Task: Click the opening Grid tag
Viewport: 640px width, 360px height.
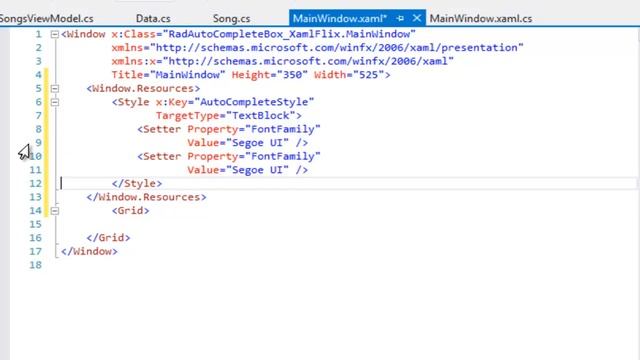Action: (x=131, y=211)
